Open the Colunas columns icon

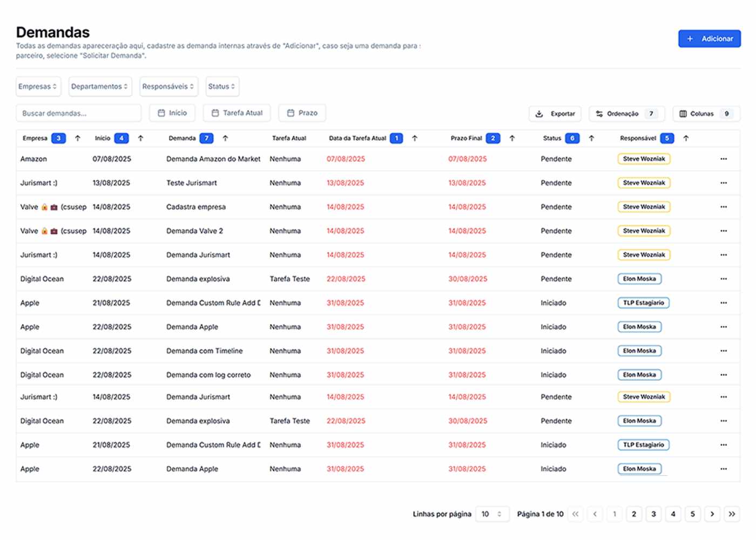[x=684, y=113]
